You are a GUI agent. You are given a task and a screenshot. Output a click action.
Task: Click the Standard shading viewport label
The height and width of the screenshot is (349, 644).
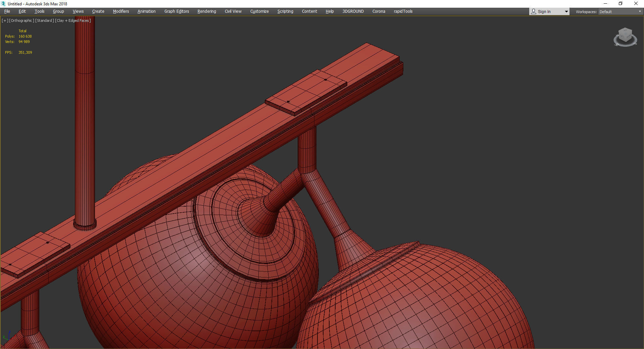coord(45,20)
